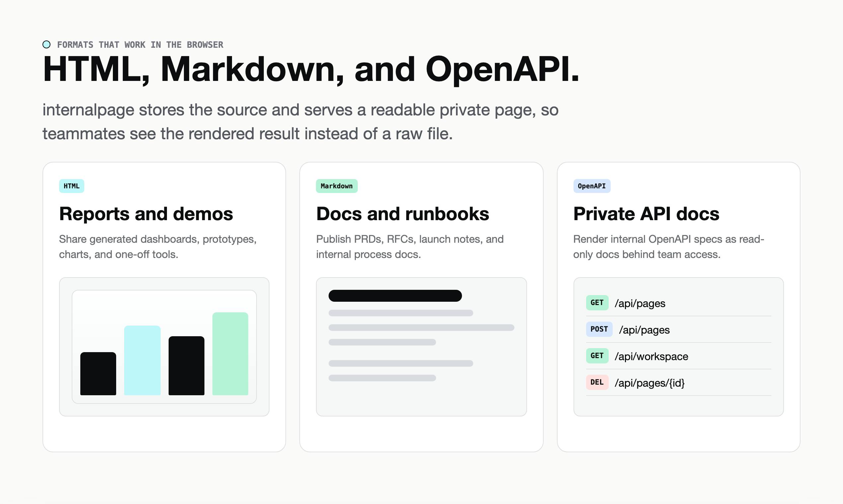Click the first short black chart bar
This screenshot has height=504, width=843.
point(98,374)
